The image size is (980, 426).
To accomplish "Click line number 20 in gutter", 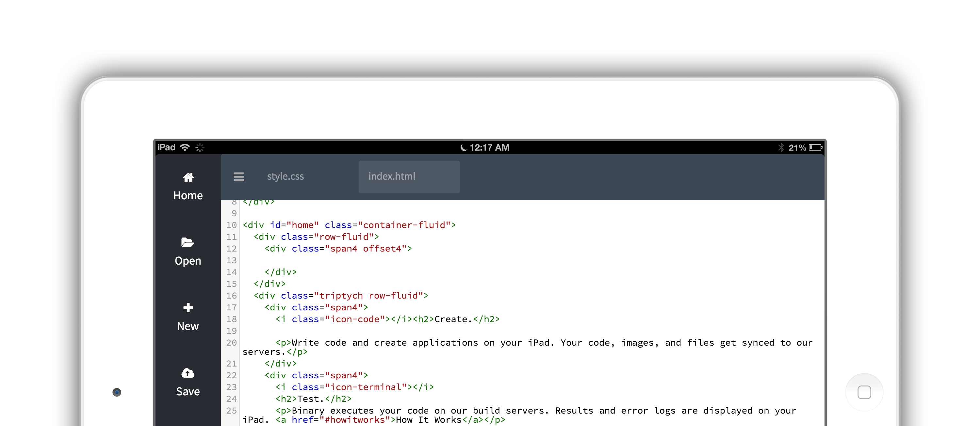I will [x=231, y=343].
